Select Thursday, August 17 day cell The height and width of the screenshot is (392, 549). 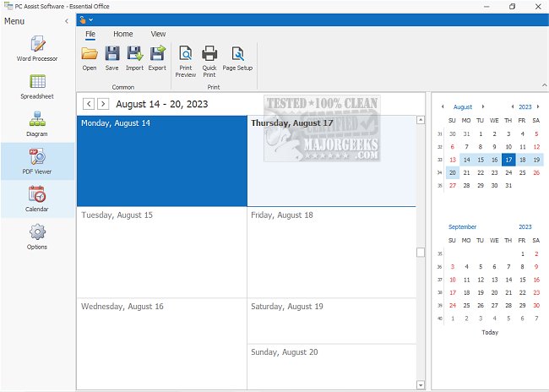pos(331,161)
